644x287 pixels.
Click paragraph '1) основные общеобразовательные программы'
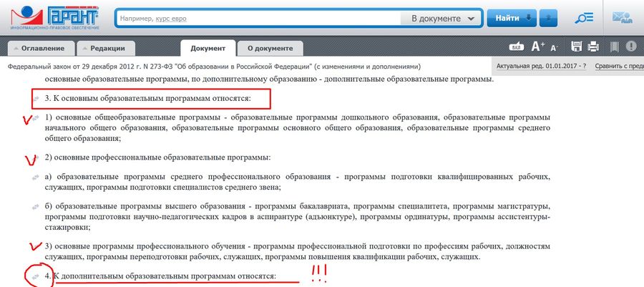point(298,128)
